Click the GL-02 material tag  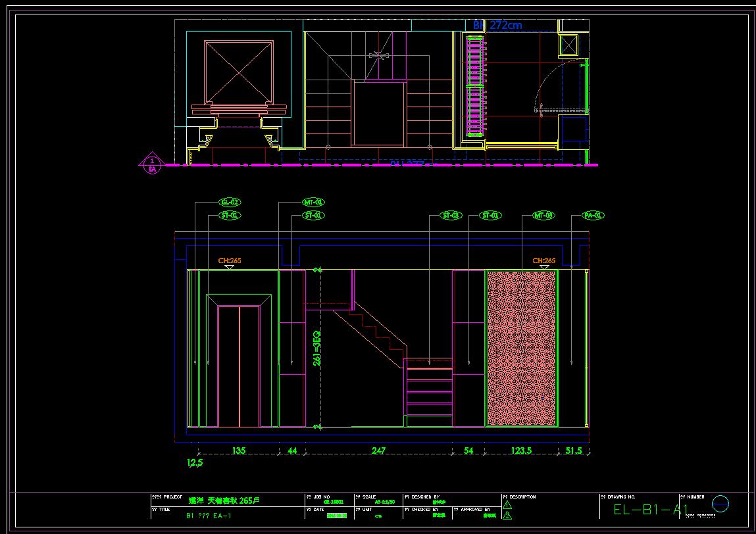(x=229, y=203)
